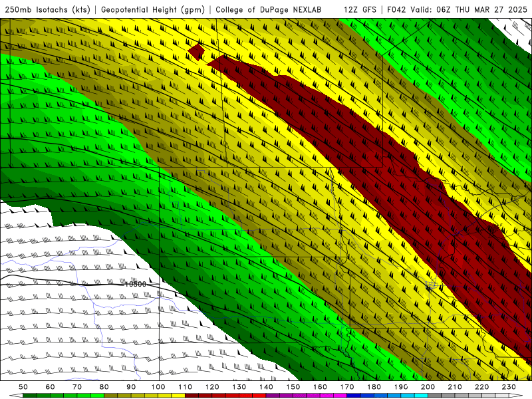532x399 pixels.
Task: Click the '110' legend value
Action: point(186,387)
